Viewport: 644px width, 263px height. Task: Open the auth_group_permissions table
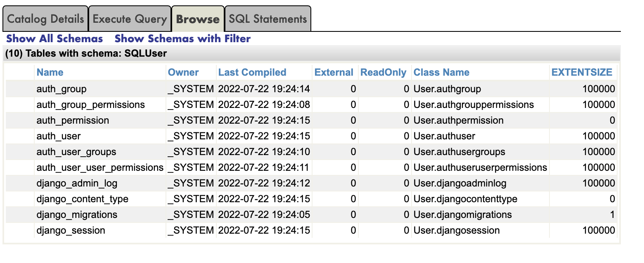[90, 105]
